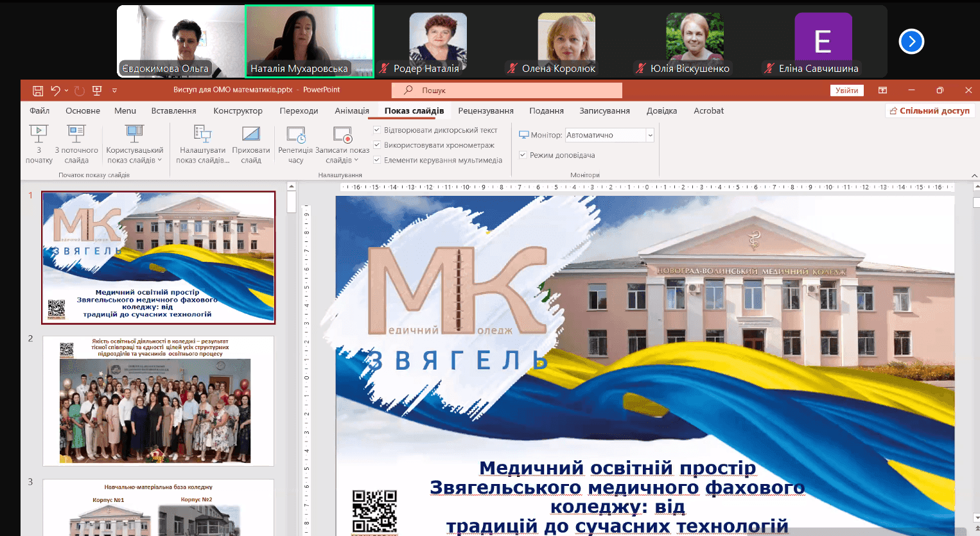This screenshot has width=980, height=536.
Task: Switch to the Конструктор tab
Action: pos(238,110)
